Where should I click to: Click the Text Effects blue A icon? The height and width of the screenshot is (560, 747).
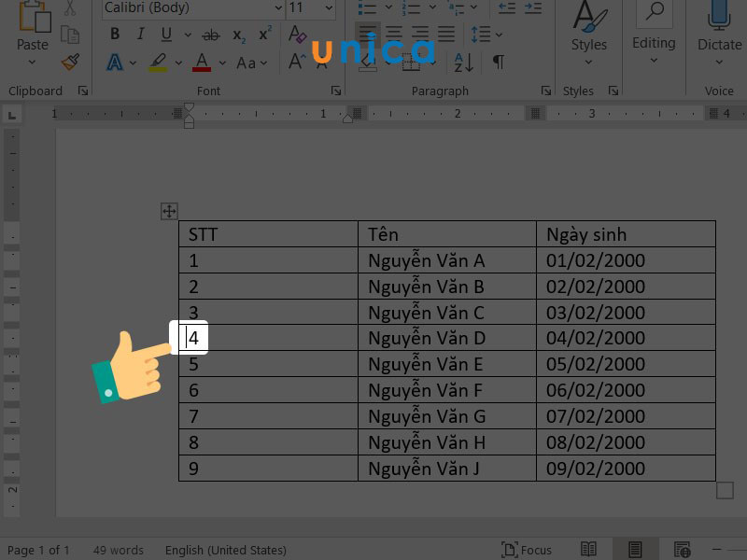click(115, 63)
